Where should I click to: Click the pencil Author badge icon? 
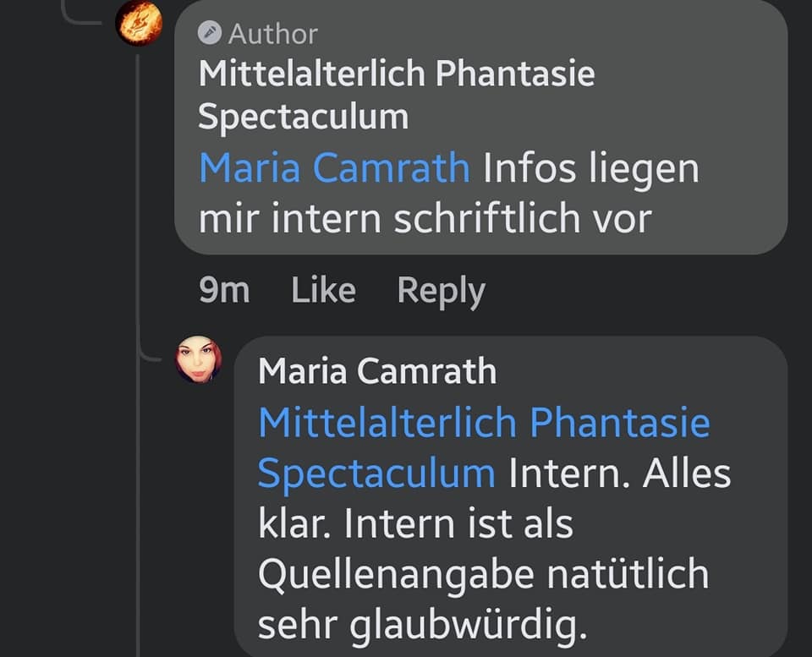[x=209, y=33]
